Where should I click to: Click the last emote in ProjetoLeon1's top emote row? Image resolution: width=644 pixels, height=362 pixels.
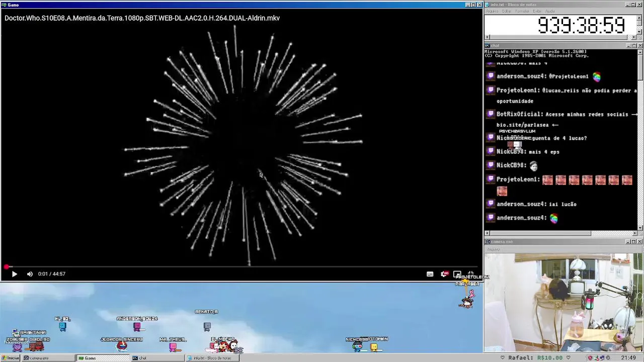(627, 179)
